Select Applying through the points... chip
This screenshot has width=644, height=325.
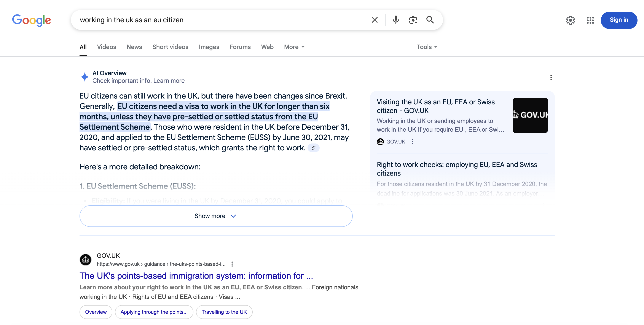pos(154,312)
